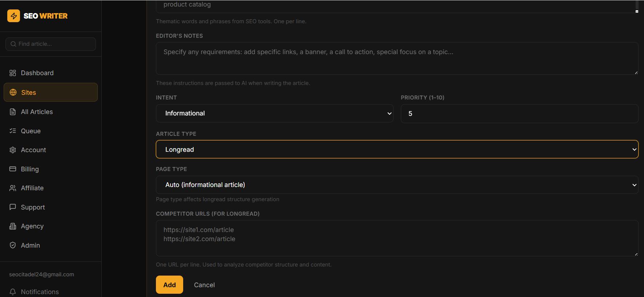Click the Notifications bell icon
The image size is (644, 297).
tap(13, 292)
